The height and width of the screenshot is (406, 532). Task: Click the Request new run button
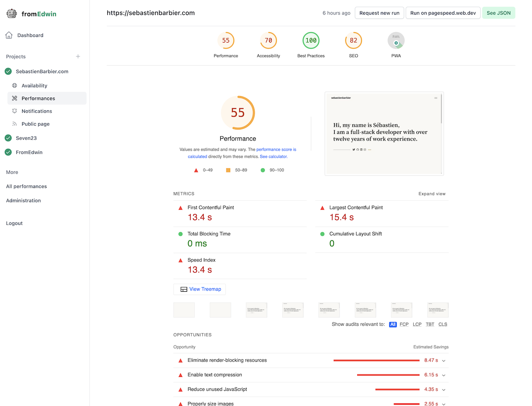[x=379, y=13]
